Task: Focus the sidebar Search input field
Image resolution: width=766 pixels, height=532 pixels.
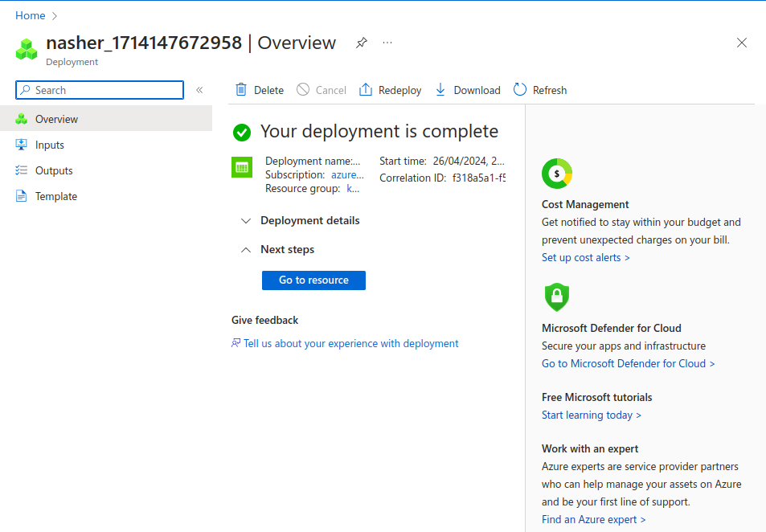Action: tap(106, 90)
